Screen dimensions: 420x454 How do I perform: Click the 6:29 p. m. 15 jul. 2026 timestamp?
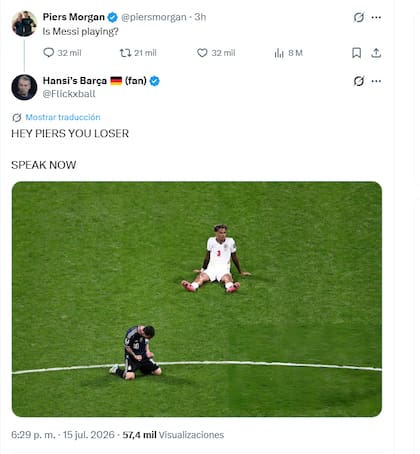(x=63, y=435)
